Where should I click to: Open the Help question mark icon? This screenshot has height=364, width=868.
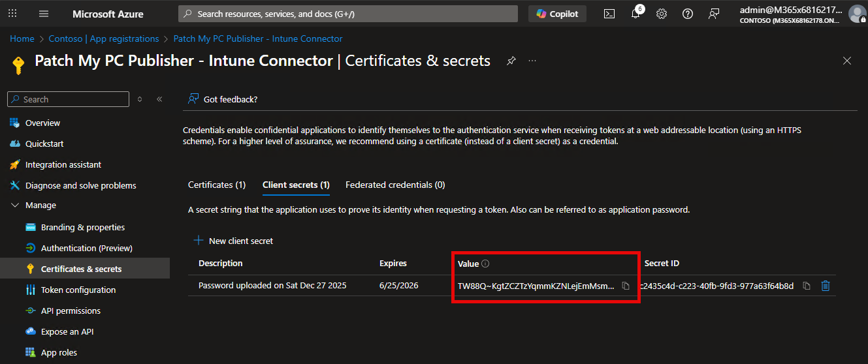click(x=688, y=14)
